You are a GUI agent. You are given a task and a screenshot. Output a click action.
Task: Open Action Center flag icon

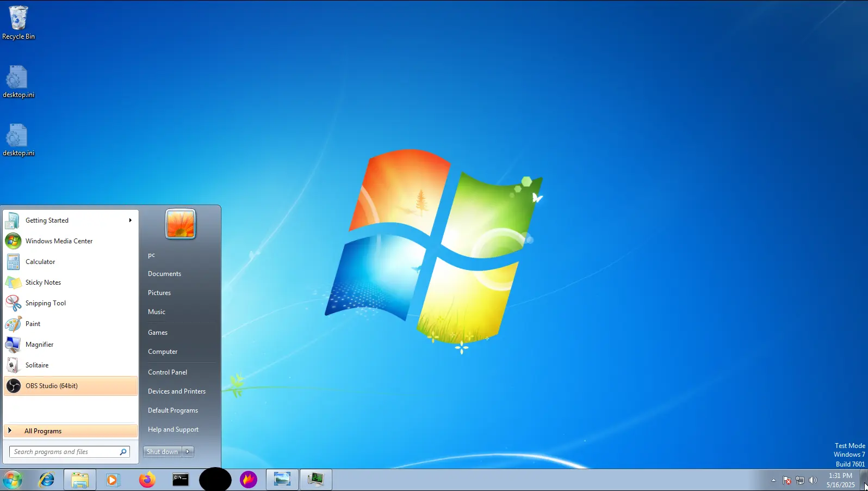pyautogui.click(x=787, y=480)
